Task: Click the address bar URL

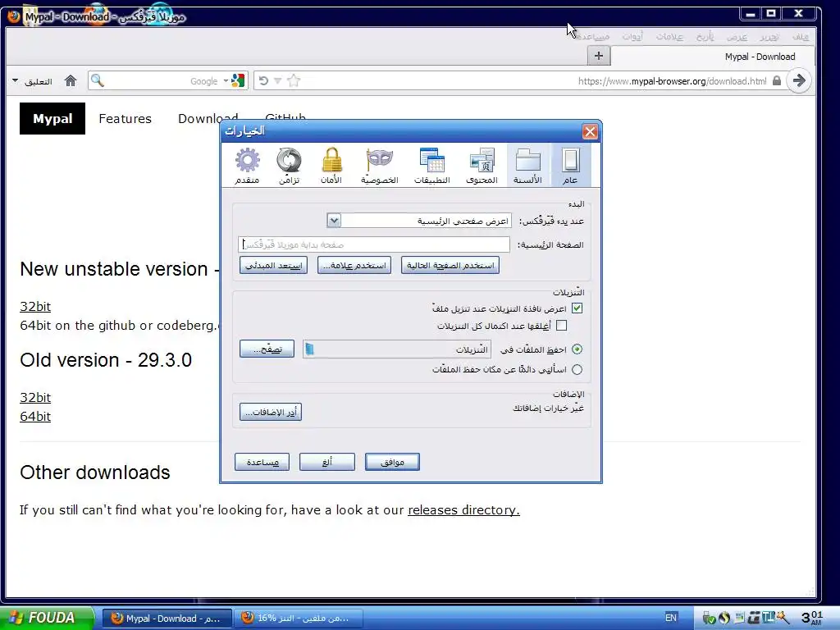Action: pyautogui.click(x=672, y=81)
